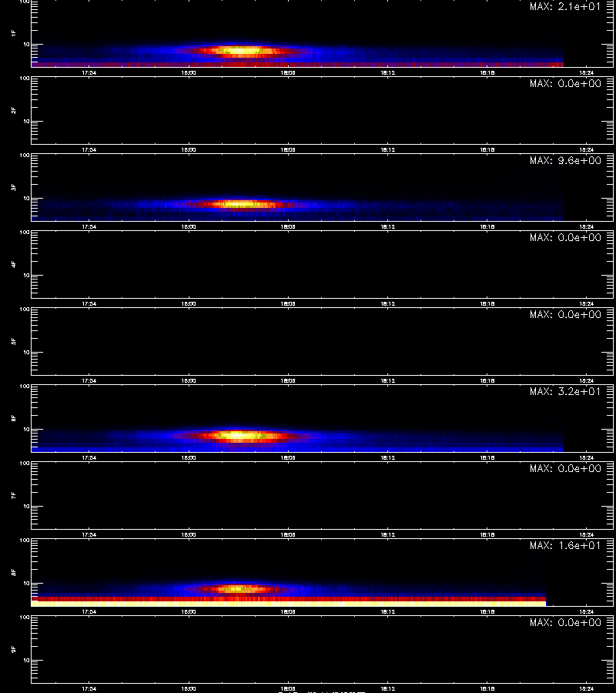
Task: Click the MAX: 0.0e+00 label in panel 7F
Action: point(565,468)
